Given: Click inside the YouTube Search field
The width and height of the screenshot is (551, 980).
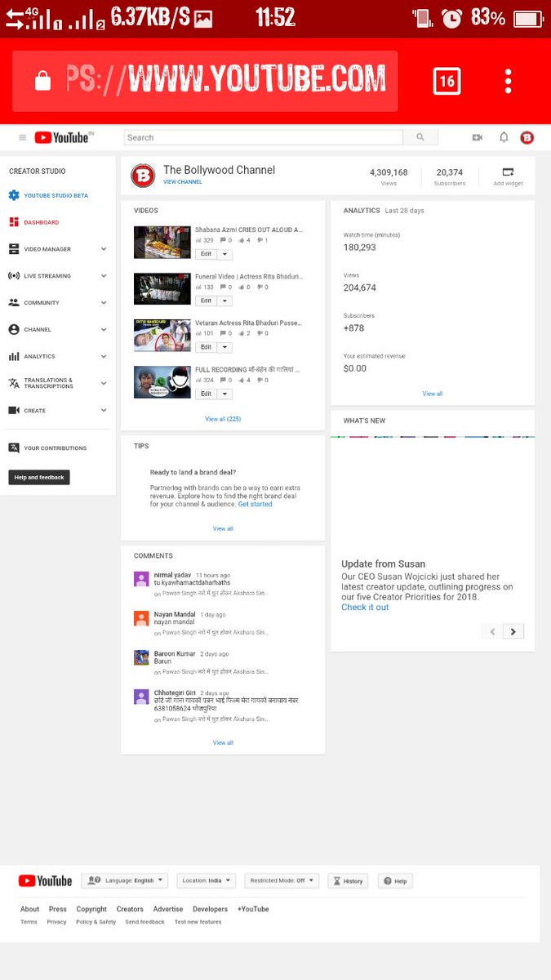Looking at the screenshot, I should [263, 137].
